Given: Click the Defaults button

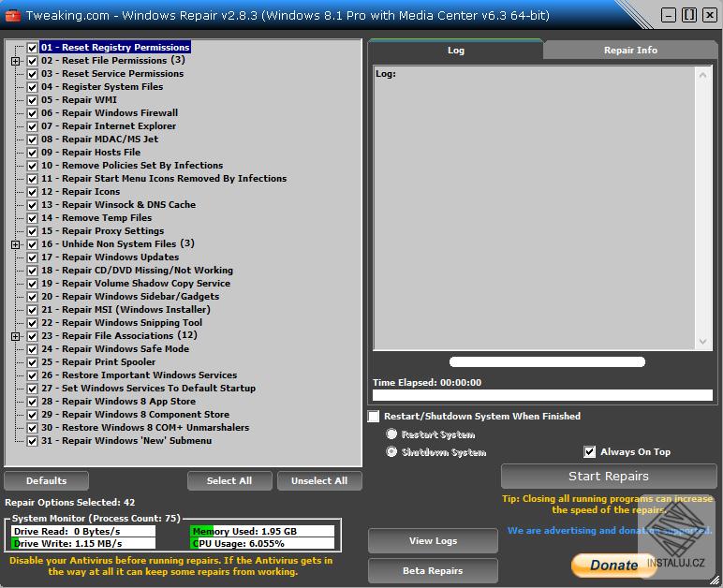Looking at the screenshot, I should [46, 480].
